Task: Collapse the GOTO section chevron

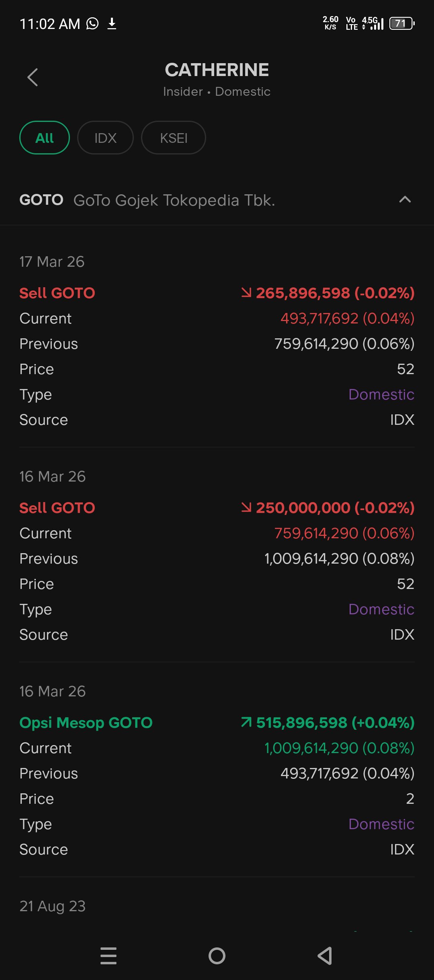Action: [x=405, y=200]
